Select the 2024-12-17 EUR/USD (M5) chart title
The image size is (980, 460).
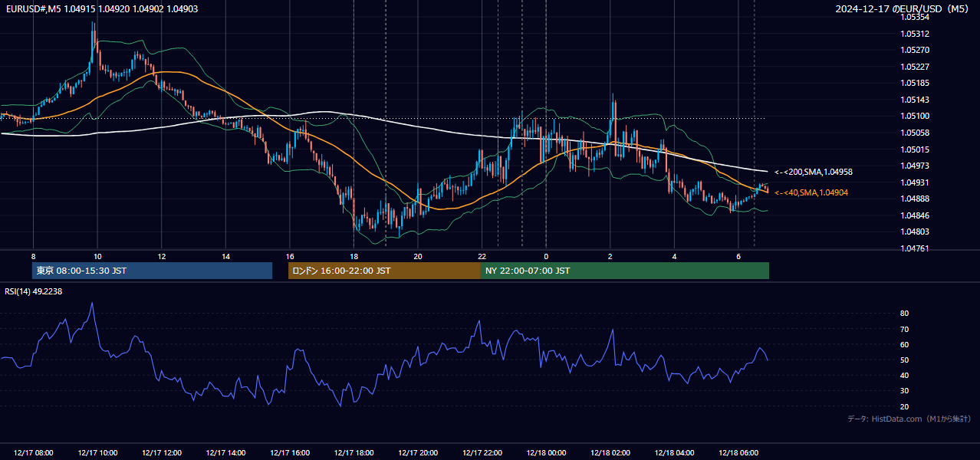point(903,8)
